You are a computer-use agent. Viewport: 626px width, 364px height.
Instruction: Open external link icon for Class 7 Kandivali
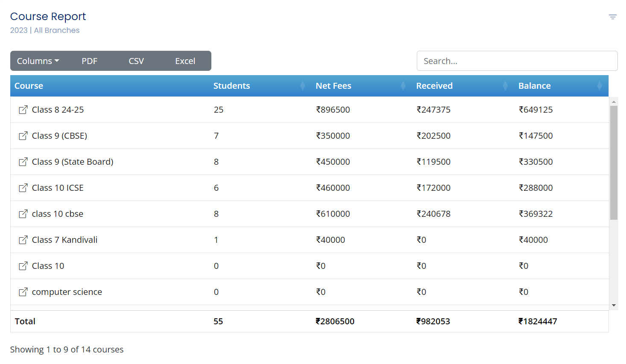pos(23,240)
